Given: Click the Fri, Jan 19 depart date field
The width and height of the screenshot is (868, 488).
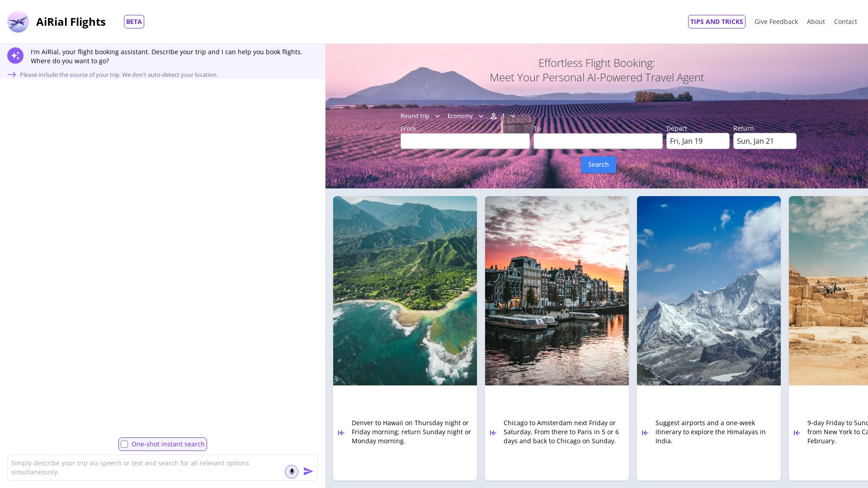Looking at the screenshot, I should [698, 141].
